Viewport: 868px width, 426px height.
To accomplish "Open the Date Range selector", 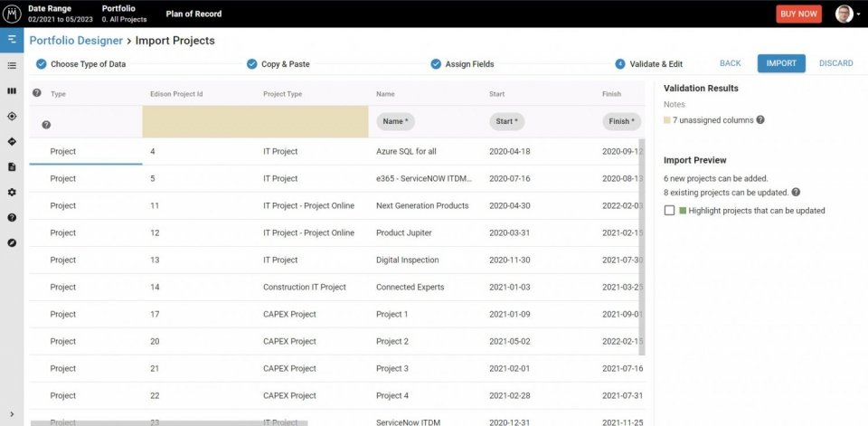I will tap(61, 14).
